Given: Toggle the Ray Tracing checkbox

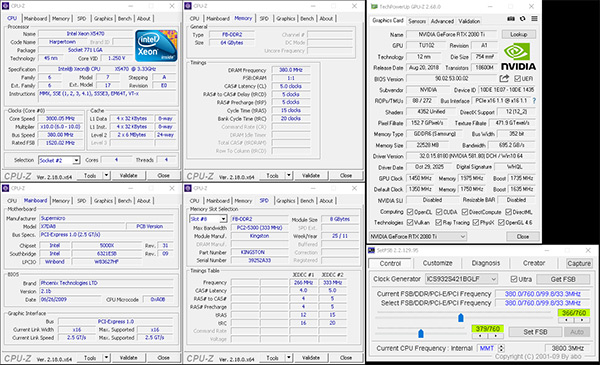Looking at the screenshot, I should (439, 222).
